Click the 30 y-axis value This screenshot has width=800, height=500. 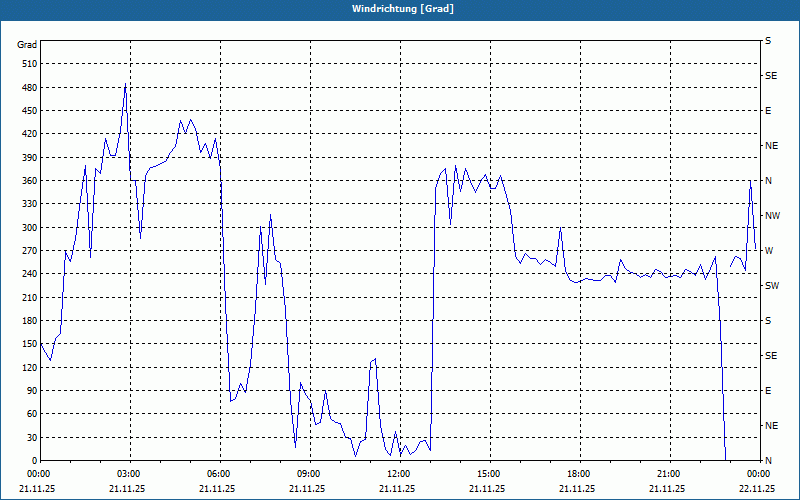coord(32,437)
